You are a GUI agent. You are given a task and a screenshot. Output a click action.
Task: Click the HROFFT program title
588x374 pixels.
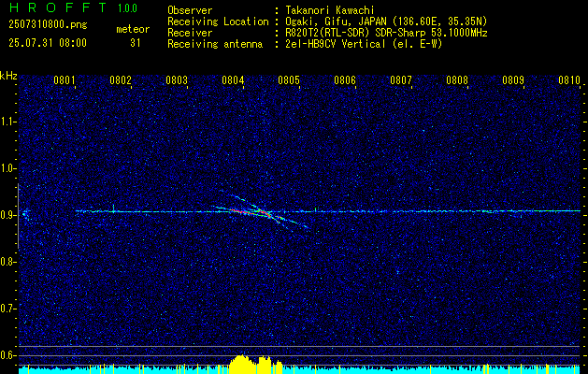pyautogui.click(x=59, y=7)
